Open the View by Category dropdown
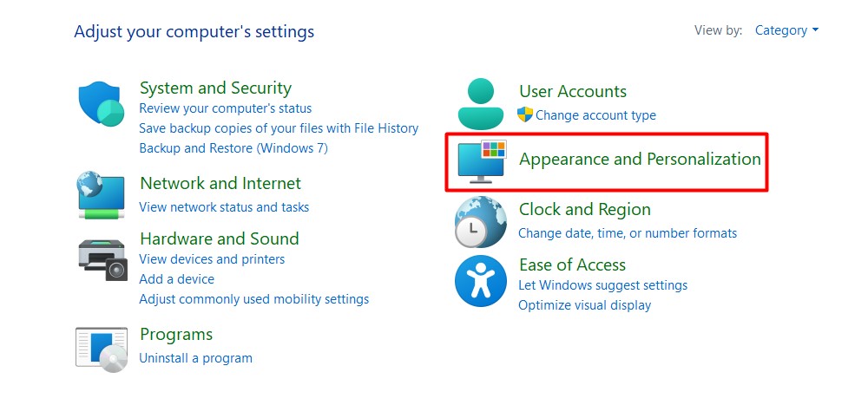868x405 pixels. 786,30
